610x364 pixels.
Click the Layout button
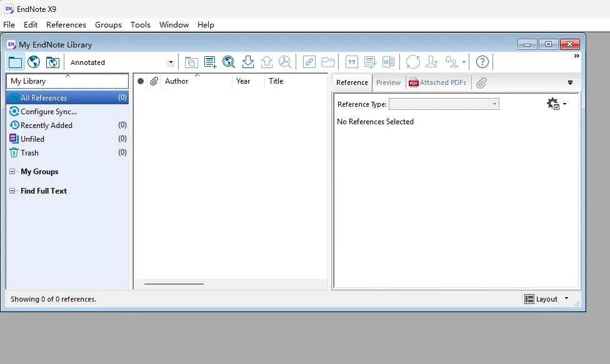pyautogui.click(x=541, y=299)
